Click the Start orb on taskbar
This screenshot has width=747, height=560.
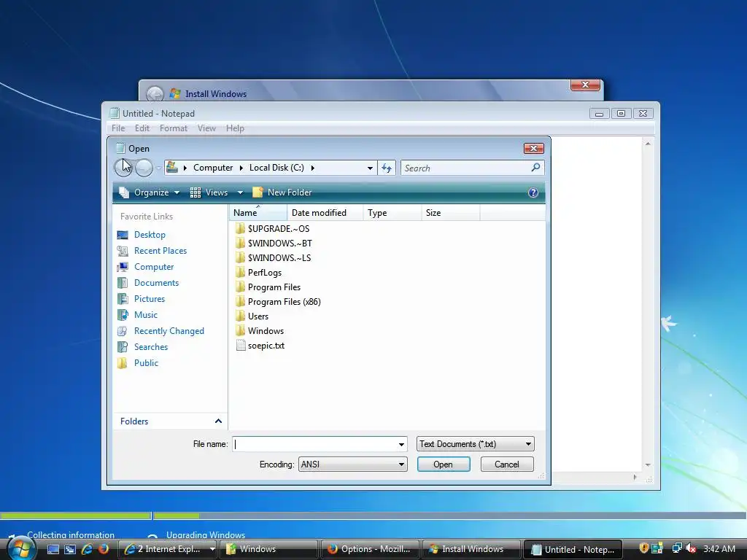[x=20, y=548]
